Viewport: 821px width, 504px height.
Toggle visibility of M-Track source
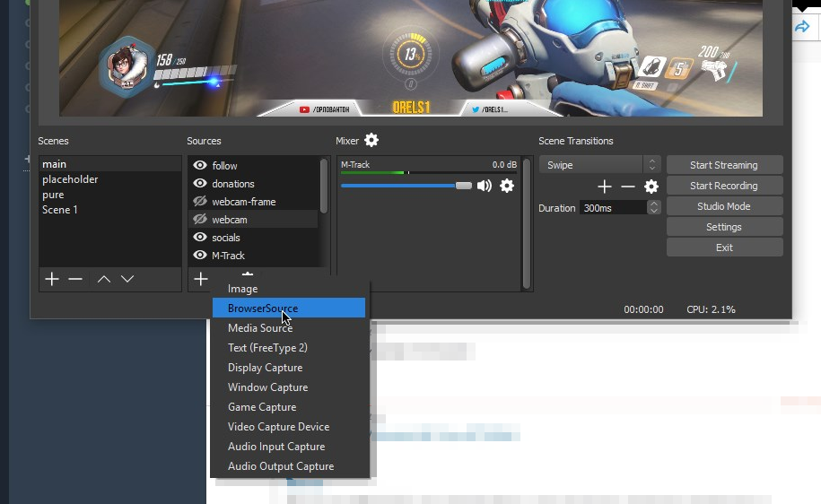[x=200, y=255]
